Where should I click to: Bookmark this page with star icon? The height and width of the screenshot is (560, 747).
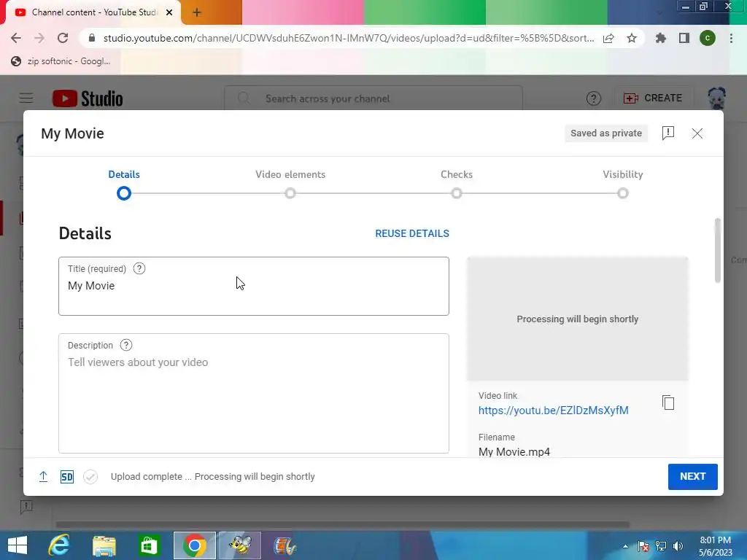pos(632,38)
